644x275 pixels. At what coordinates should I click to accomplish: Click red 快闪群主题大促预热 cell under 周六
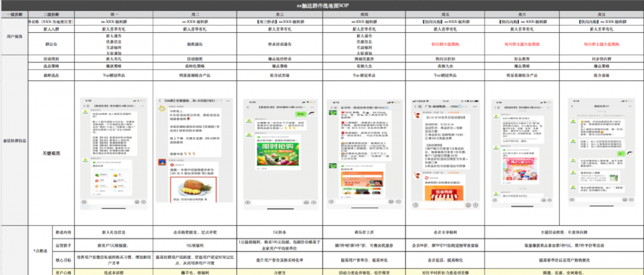522,44
